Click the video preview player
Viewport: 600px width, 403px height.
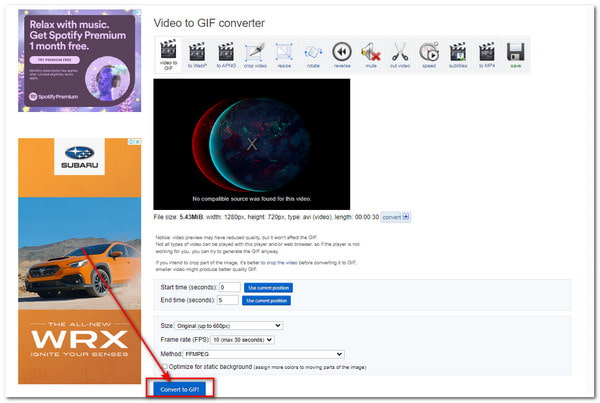[252, 144]
